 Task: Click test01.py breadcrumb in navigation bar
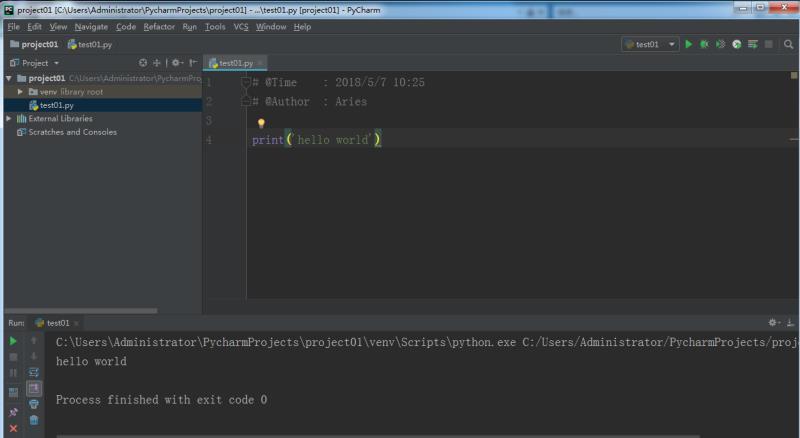tap(90, 44)
